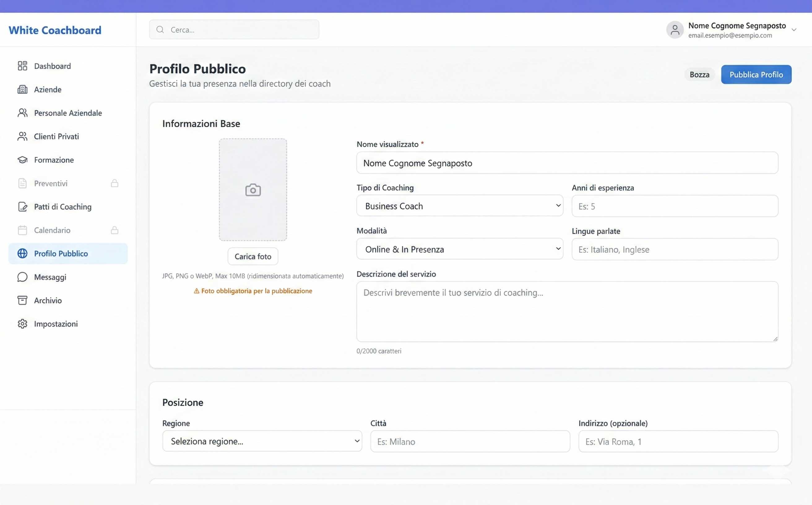
Task: Click the '0/2000 caratteri' counter text
Action: pyautogui.click(x=379, y=351)
